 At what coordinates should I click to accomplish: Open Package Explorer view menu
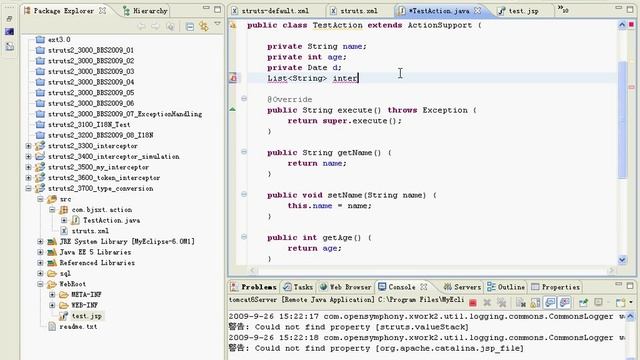click(218, 24)
